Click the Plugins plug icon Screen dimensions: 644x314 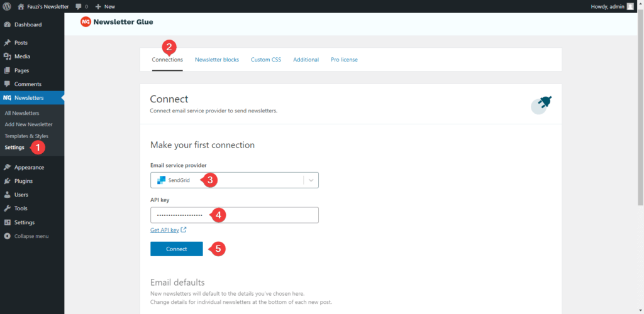coord(7,181)
